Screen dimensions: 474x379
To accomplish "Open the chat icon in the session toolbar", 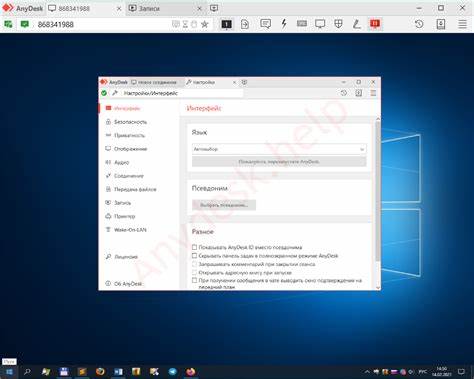I will pyautogui.click(x=265, y=24).
